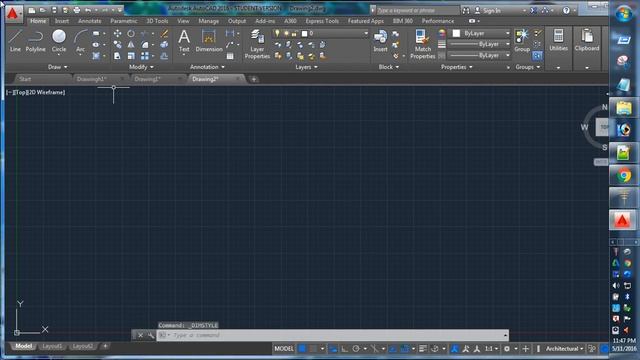Select the Circle tool
The width and height of the screenshot is (640, 360).
tap(59, 41)
